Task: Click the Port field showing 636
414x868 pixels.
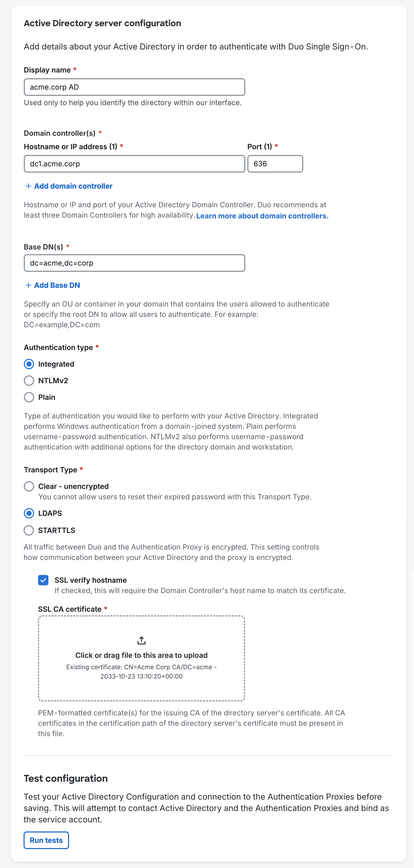Action: (x=275, y=164)
